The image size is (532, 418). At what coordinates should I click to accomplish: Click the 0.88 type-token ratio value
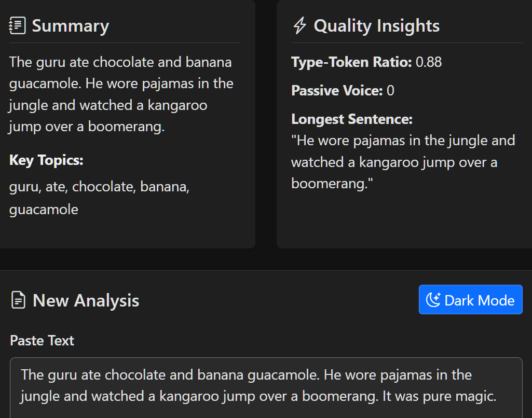point(429,62)
